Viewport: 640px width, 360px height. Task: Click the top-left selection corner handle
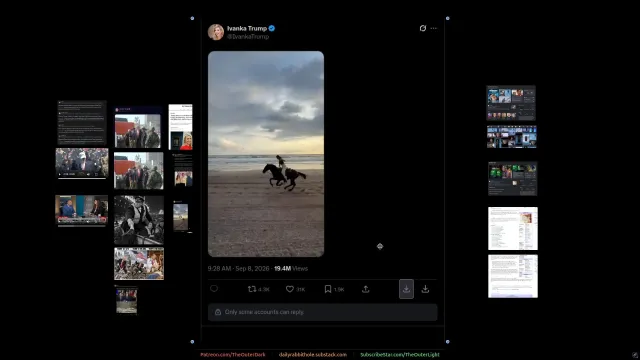192,18
